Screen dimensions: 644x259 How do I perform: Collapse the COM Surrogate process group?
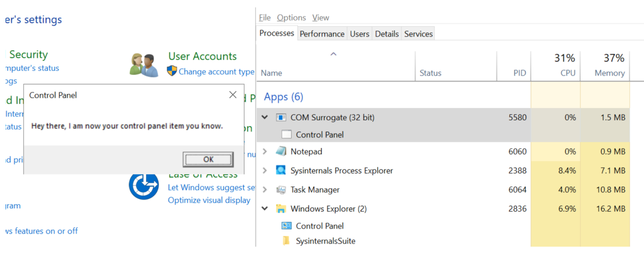click(265, 118)
